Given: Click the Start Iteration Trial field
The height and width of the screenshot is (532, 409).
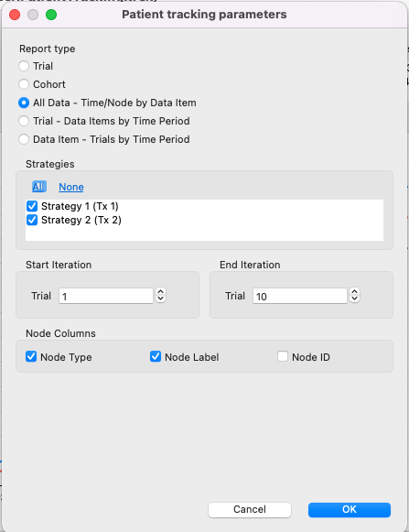Looking at the screenshot, I should [106, 296].
